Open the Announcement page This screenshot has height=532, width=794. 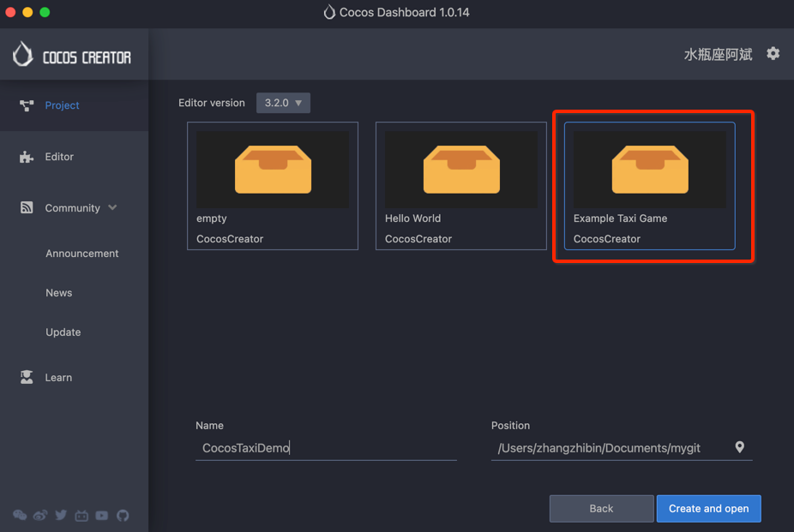tap(81, 253)
